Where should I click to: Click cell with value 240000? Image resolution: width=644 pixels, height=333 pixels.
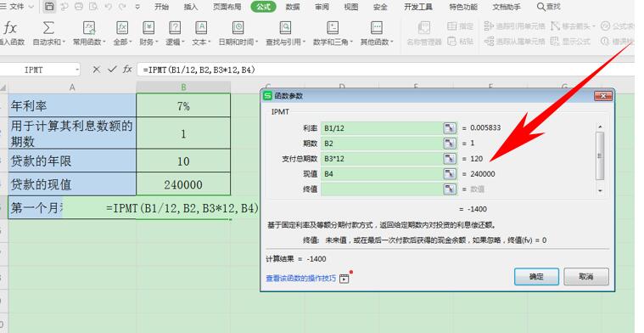point(183,184)
